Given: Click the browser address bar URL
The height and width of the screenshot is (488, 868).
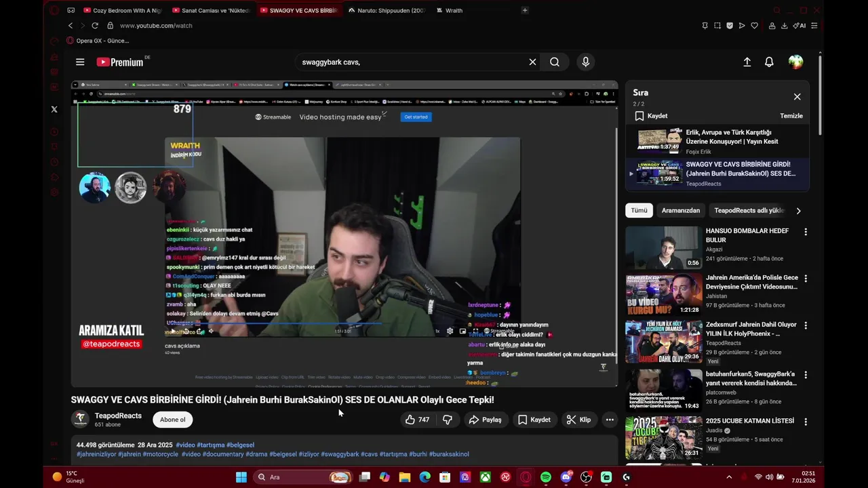Looking at the screenshot, I should (x=156, y=26).
